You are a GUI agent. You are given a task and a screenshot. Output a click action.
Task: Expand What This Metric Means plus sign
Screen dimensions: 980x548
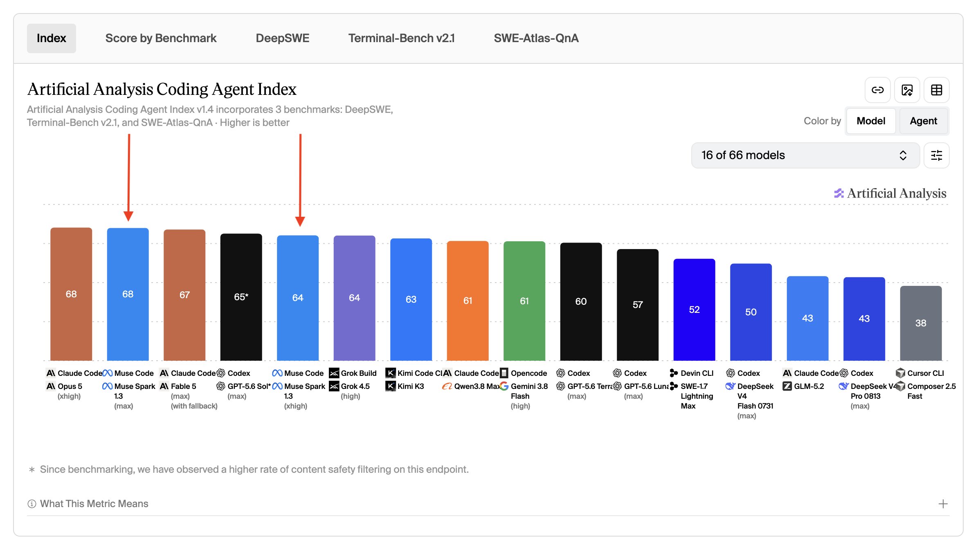943,504
